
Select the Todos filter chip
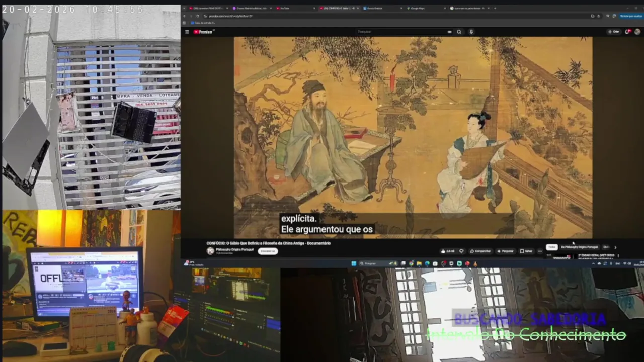click(x=552, y=247)
